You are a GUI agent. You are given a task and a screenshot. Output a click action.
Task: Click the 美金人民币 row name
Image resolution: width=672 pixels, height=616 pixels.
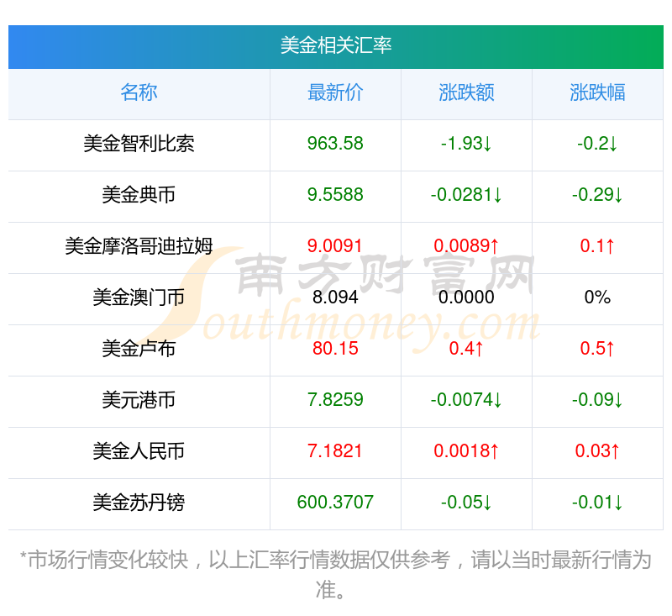pyautogui.click(x=139, y=451)
